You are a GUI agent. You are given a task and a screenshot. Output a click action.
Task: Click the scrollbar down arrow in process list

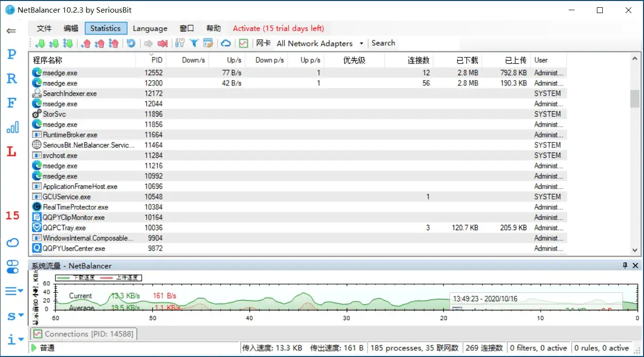click(x=634, y=250)
